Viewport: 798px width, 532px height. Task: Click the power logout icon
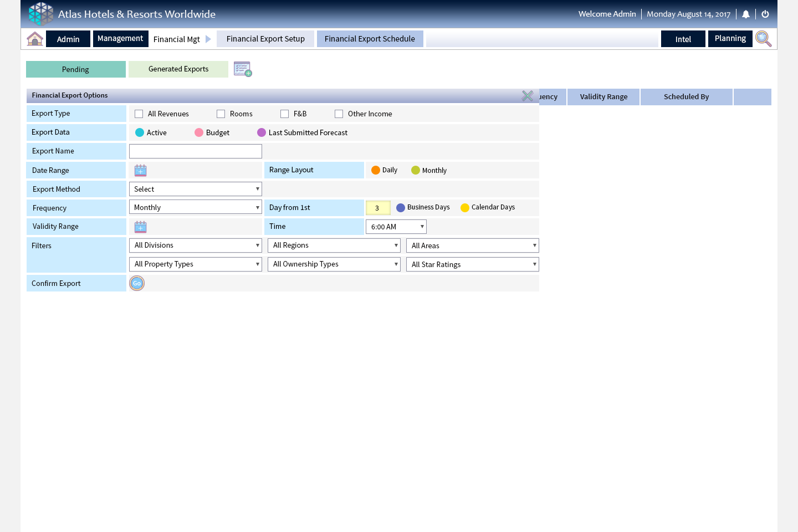coord(765,14)
